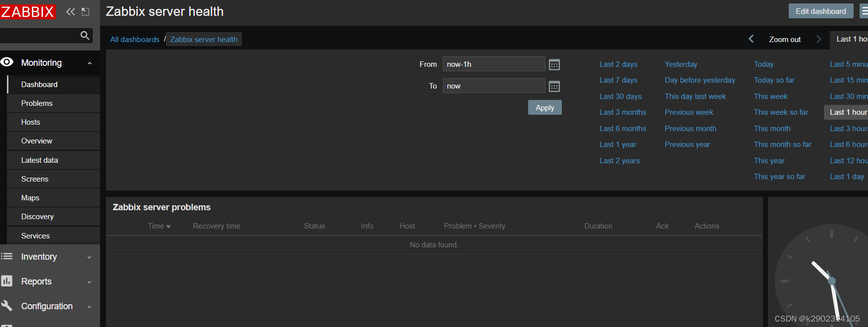Viewport: 868px width, 327px height.
Task: Click Zoom out
Action: click(x=785, y=40)
